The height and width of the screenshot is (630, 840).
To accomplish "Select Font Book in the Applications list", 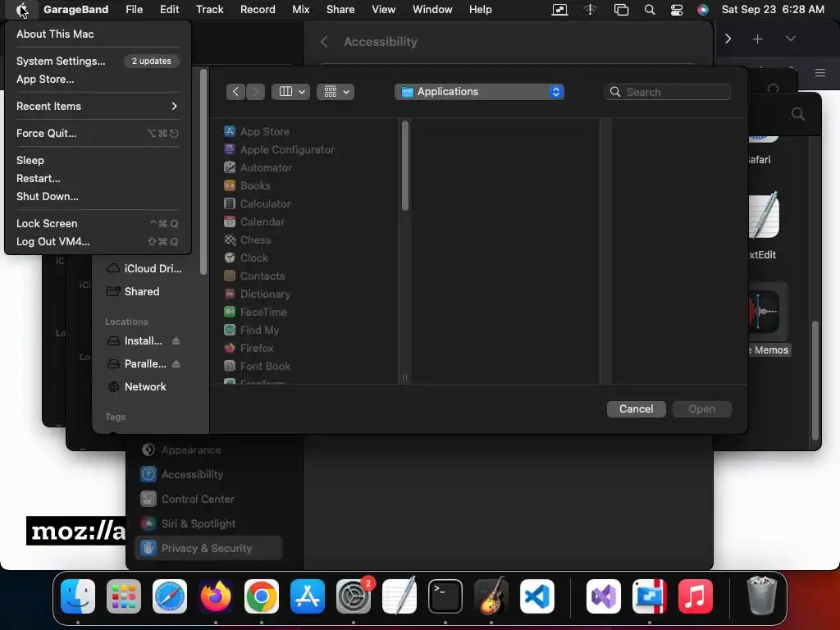I will click(x=257, y=366).
